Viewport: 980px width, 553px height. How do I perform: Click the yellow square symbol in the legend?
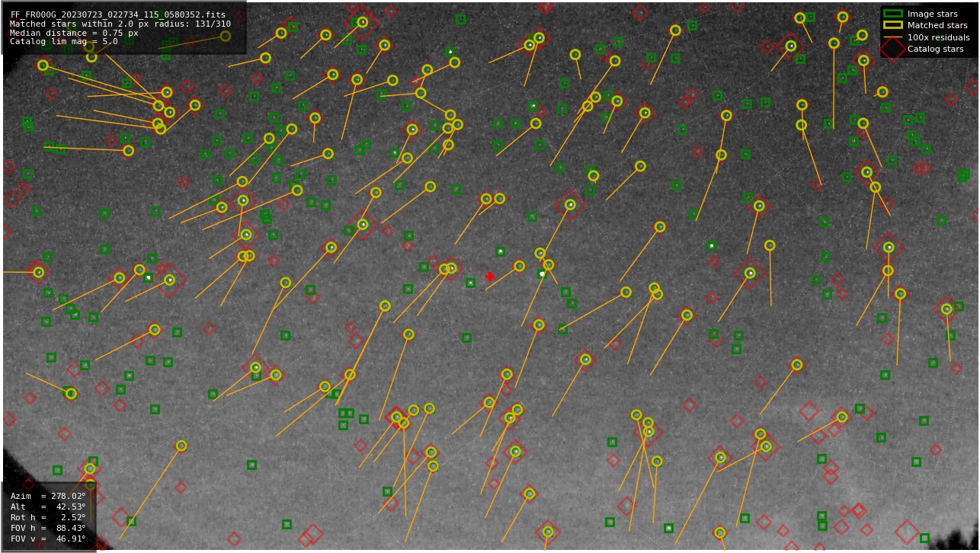(x=892, y=25)
